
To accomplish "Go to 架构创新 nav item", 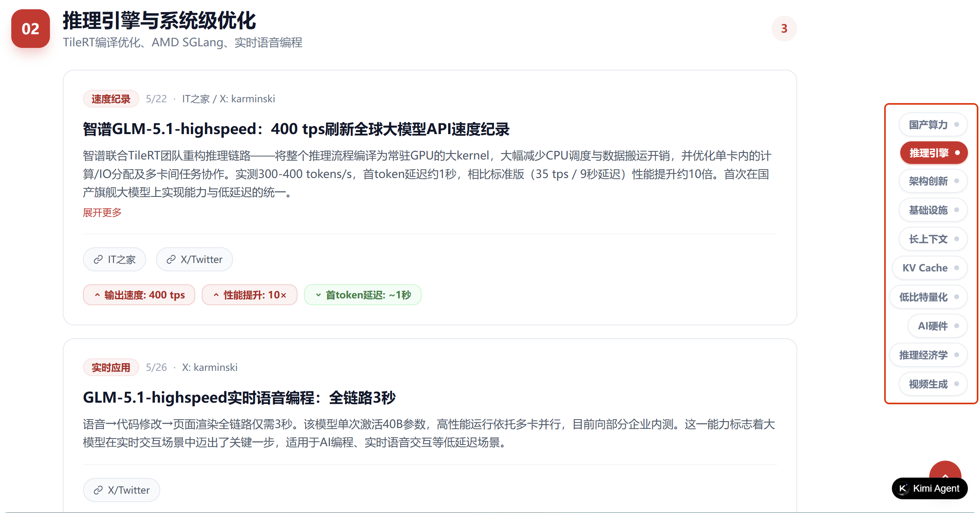I will tap(933, 181).
